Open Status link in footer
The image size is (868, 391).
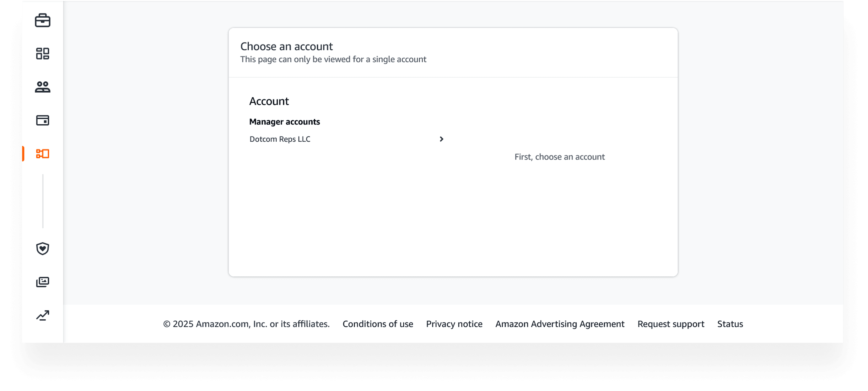tap(730, 324)
